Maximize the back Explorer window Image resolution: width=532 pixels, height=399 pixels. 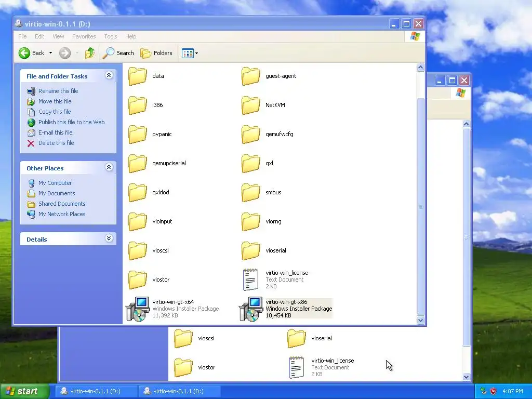pos(451,81)
